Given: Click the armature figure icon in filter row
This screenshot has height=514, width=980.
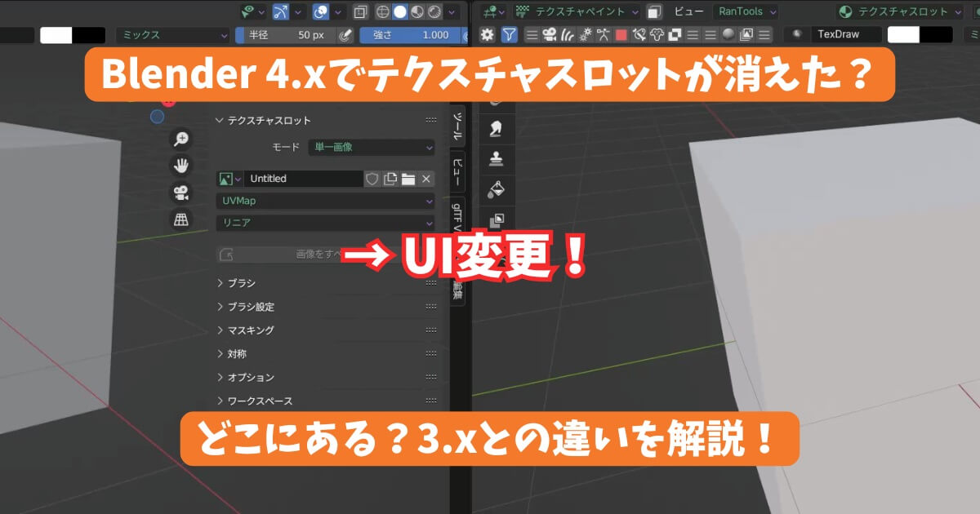Looking at the screenshot, I should pyautogui.click(x=604, y=35).
